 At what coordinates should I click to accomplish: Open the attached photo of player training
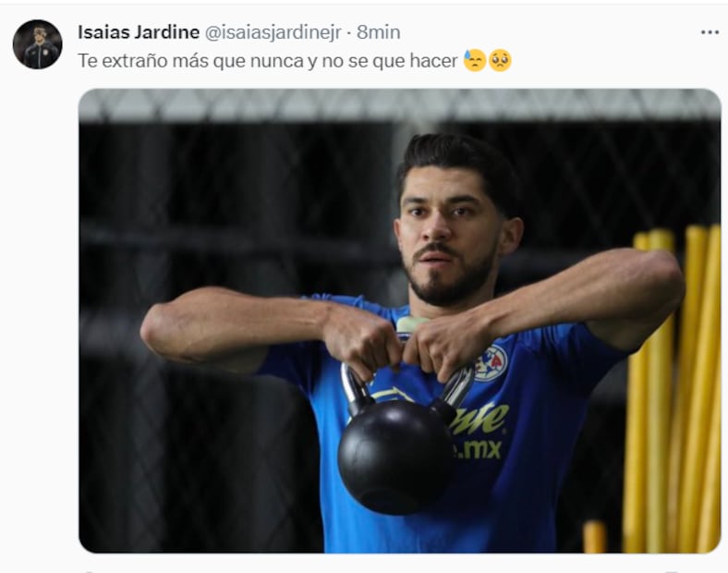[400, 321]
